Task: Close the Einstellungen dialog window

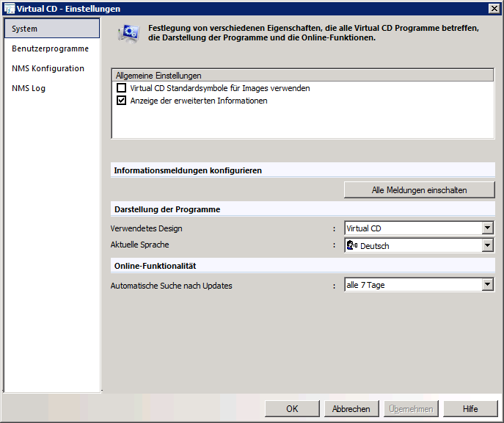Action: click(x=494, y=9)
